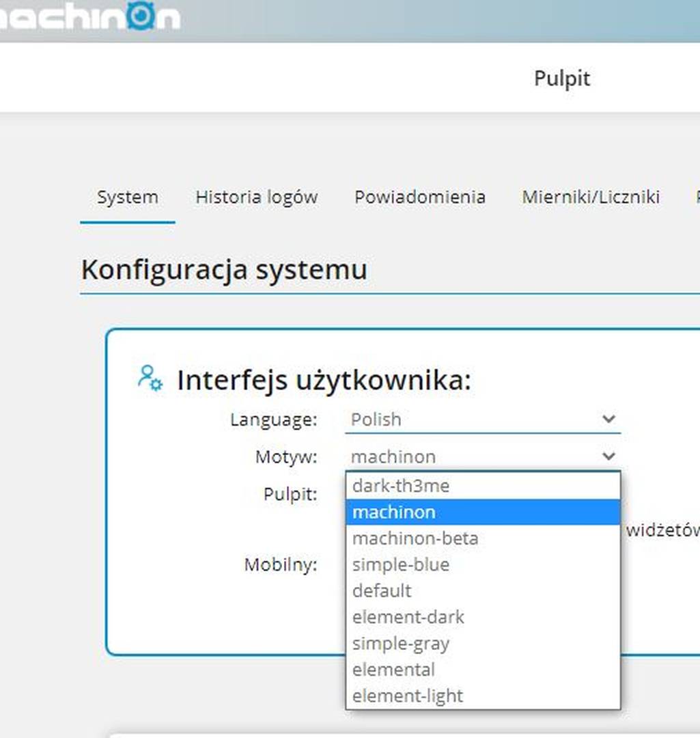Select the simple-gray theme option
The image size is (700, 738).
pos(483,644)
